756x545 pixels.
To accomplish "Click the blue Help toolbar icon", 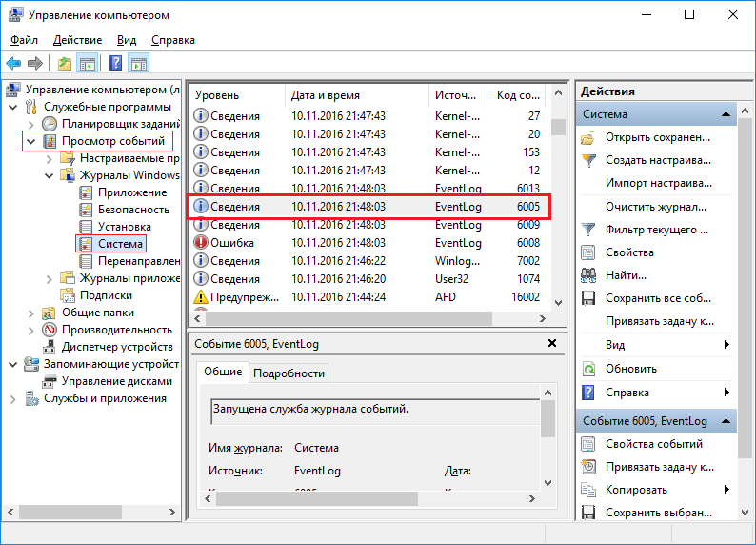I will pyautogui.click(x=115, y=64).
